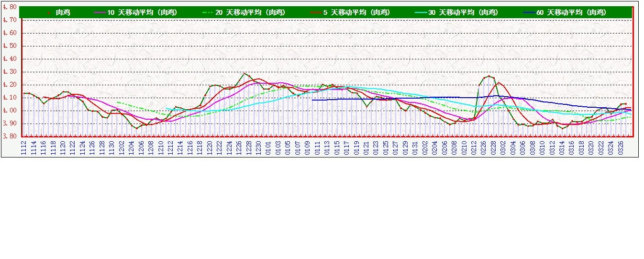This screenshot has height=259, width=644.
Task: Click the 0306 date label
Action: pos(522,147)
